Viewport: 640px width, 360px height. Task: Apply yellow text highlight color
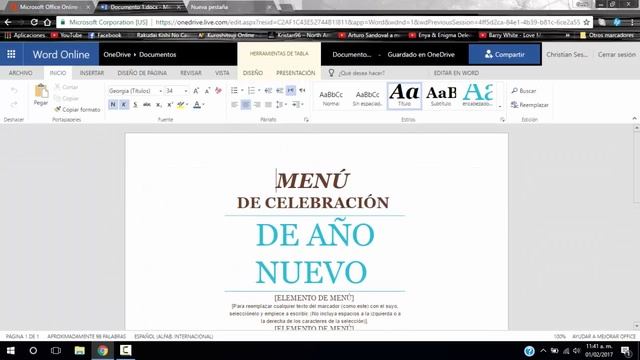[180, 104]
